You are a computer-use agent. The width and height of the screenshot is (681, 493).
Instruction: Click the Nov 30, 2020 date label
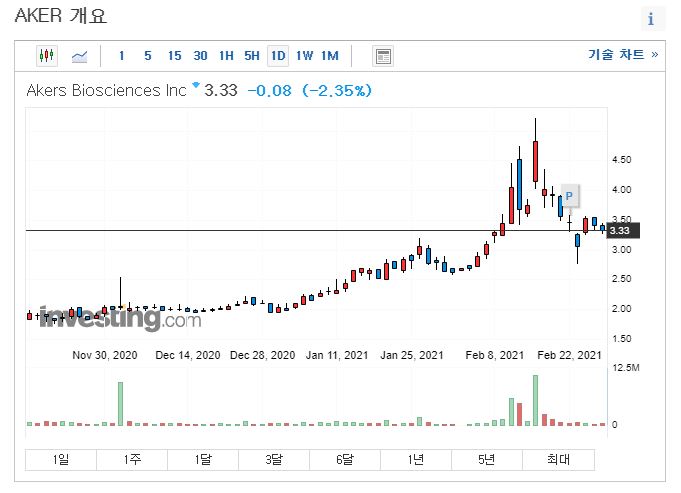[x=105, y=355]
